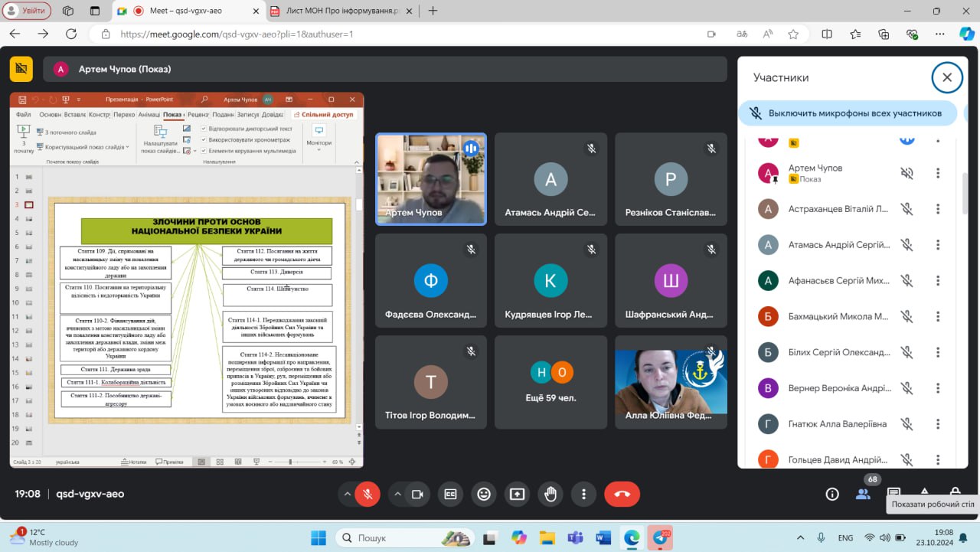The image size is (980, 552).
Task: Unmute your microphone
Action: click(x=368, y=495)
